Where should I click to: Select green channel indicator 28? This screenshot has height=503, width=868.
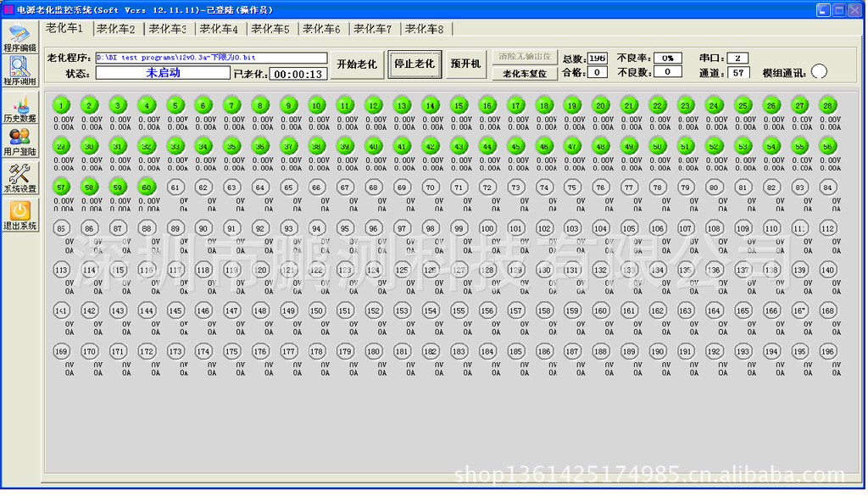click(827, 105)
